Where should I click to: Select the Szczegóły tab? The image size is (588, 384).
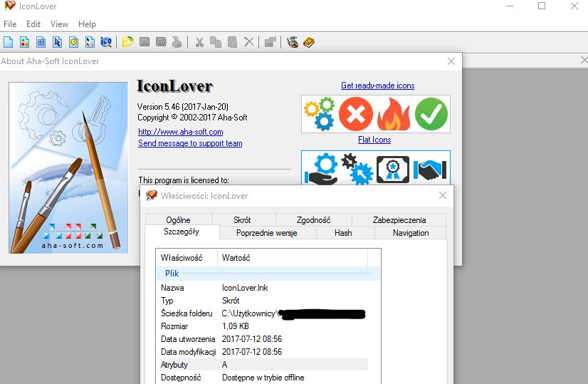(x=182, y=232)
